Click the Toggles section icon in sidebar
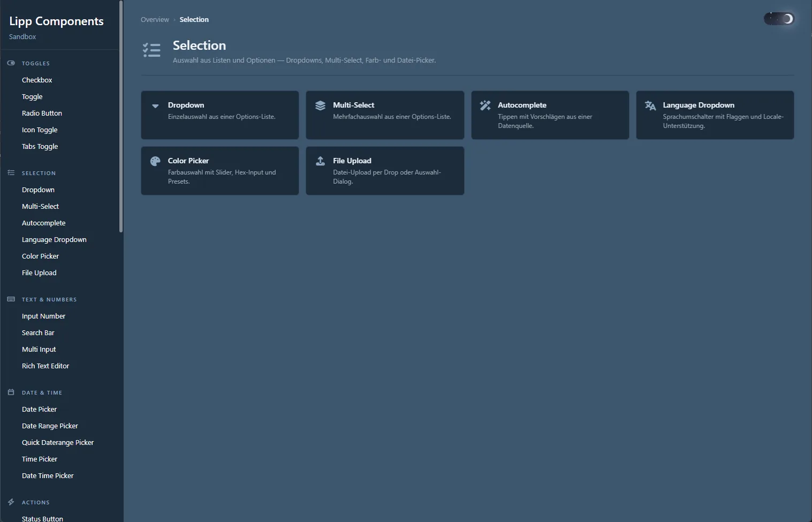Image resolution: width=812 pixels, height=522 pixels. [x=11, y=63]
